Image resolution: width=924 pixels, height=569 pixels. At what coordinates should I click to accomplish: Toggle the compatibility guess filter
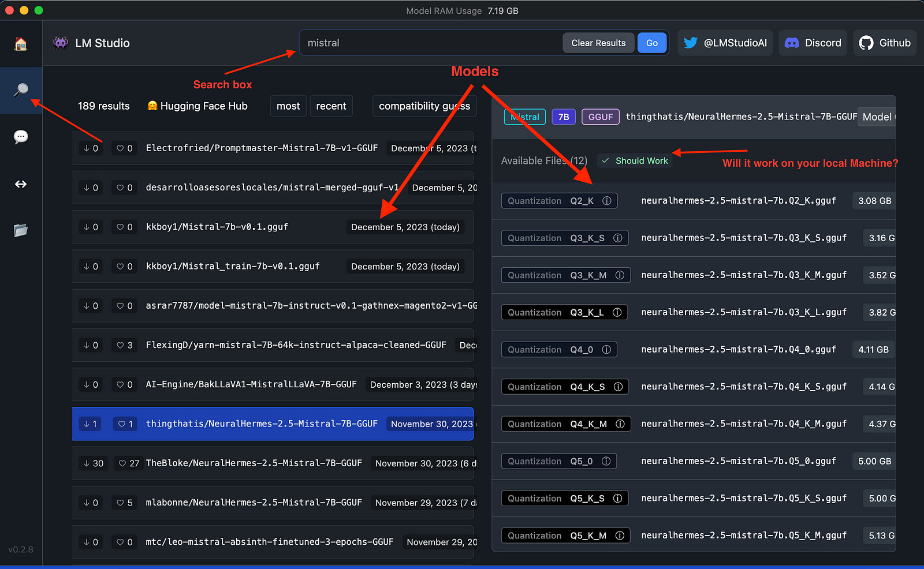point(424,106)
